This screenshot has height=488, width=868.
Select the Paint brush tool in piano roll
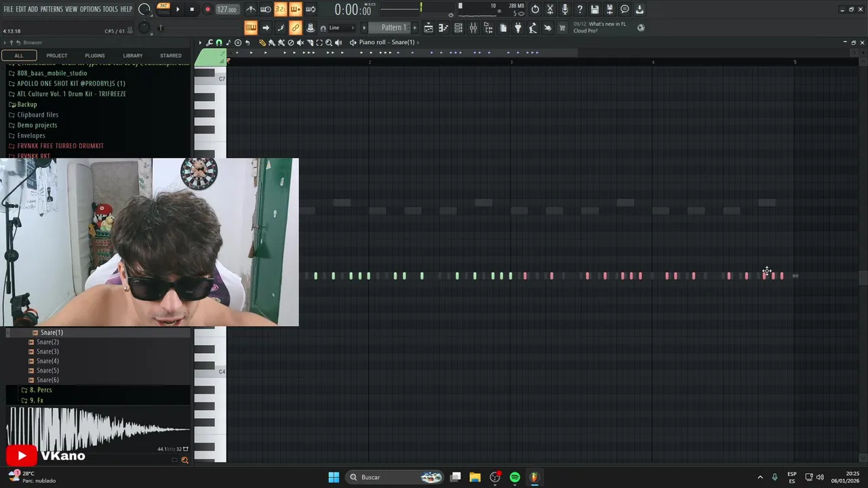tap(272, 43)
